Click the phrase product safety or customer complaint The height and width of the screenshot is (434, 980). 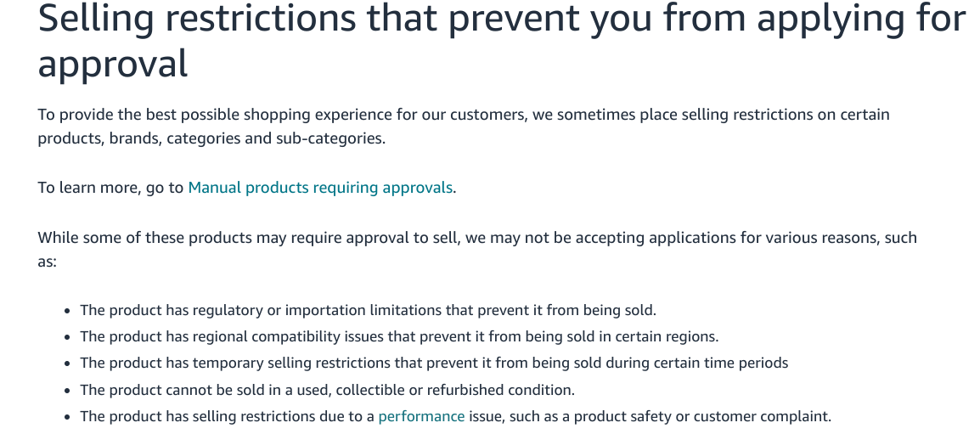pos(702,416)
